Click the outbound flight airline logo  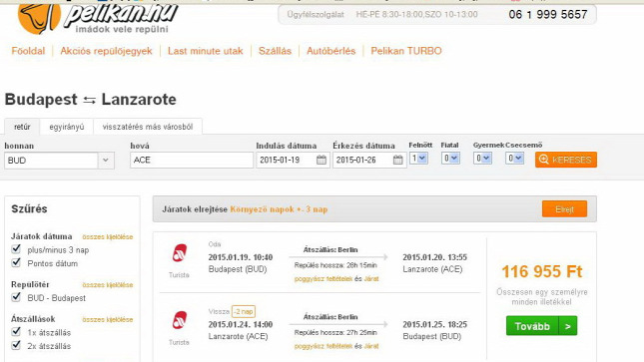(180, 253)
